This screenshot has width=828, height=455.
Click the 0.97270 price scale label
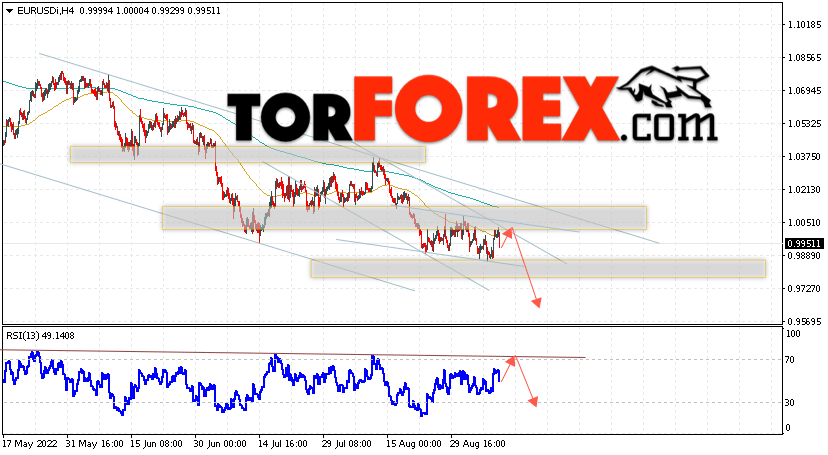pos(804,289)
